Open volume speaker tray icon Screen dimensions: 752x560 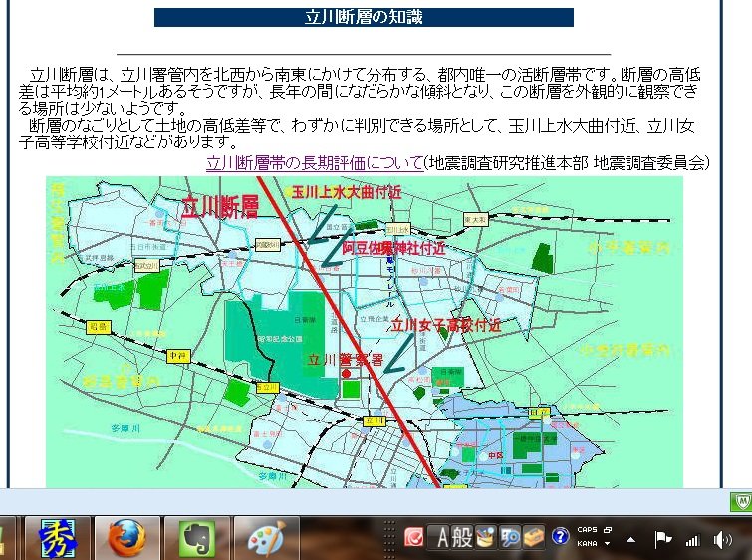(722, 540)
